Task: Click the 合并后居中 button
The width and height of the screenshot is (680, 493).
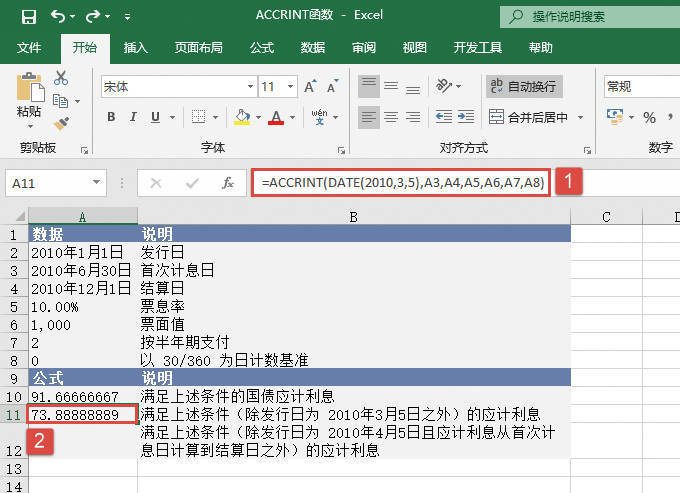Action: coord(528,117)
